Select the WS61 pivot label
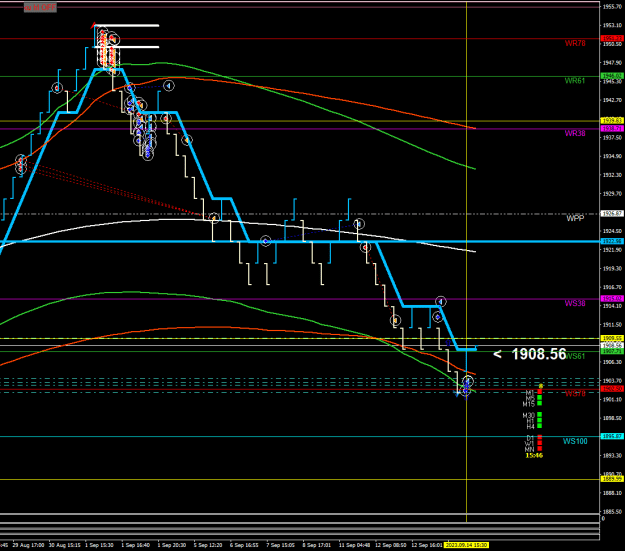 click(576, 356)
